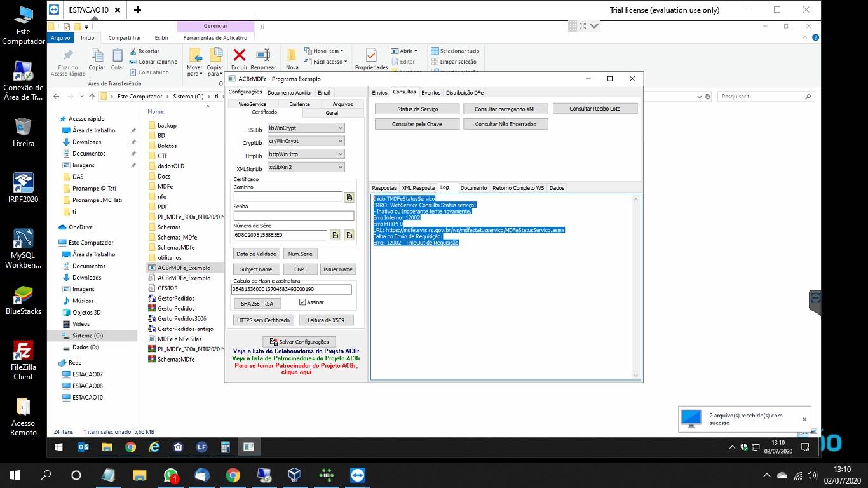This screenshot has height=488, width=868.
Task: Open Lixeira desktop icon
Action: pyautogui.click(x=23, y=132)
